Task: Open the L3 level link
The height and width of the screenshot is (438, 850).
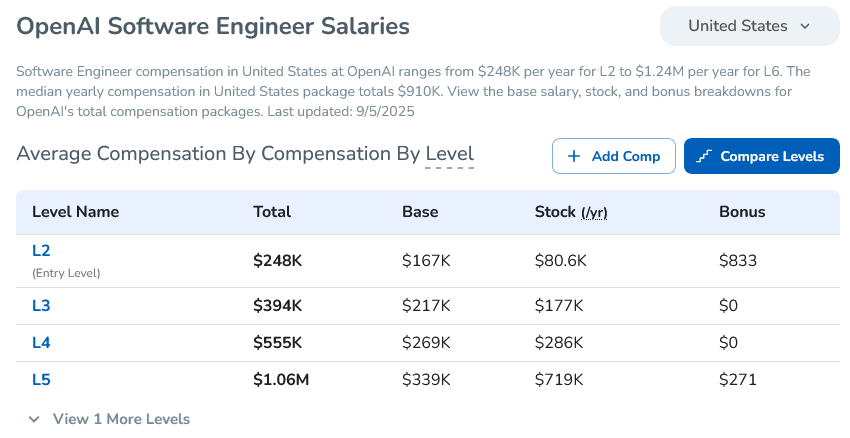Action: tap(41, 305)
